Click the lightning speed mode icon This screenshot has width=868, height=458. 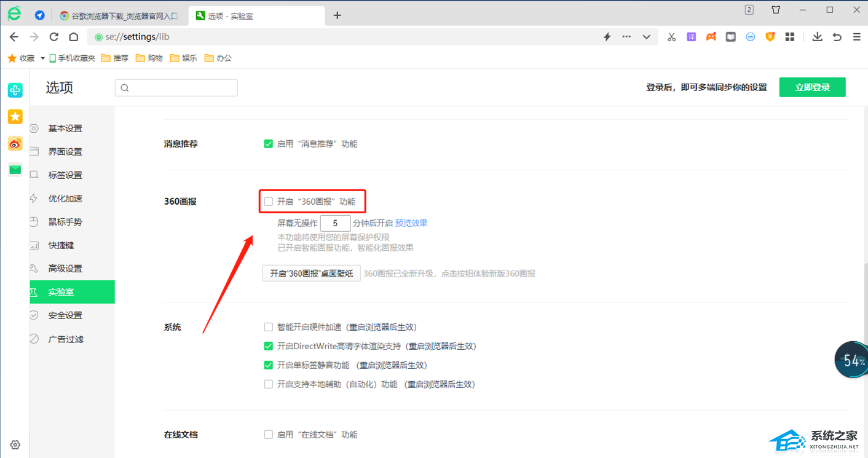coord(607,37)
